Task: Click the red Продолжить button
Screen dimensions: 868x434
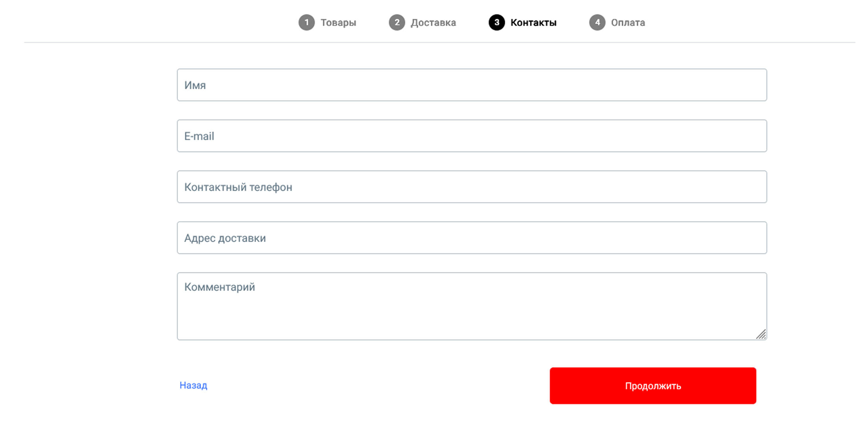Action: point(653,386)
